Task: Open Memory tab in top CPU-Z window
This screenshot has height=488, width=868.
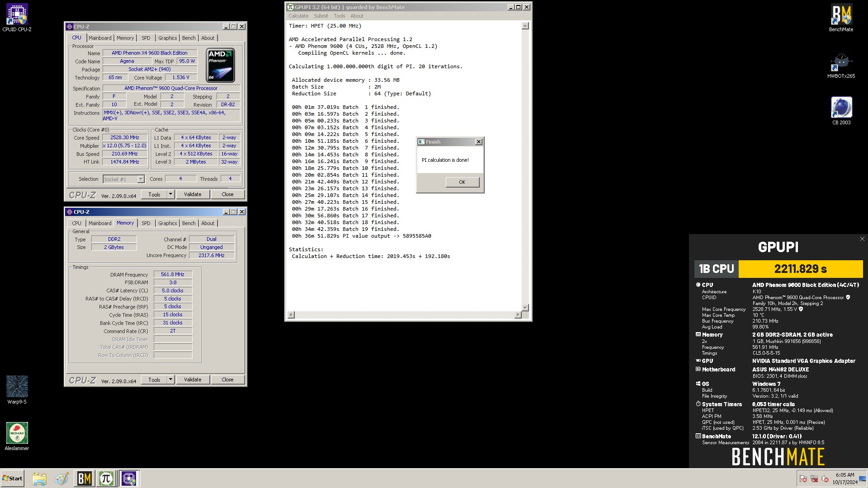Action: click(125, 38)
